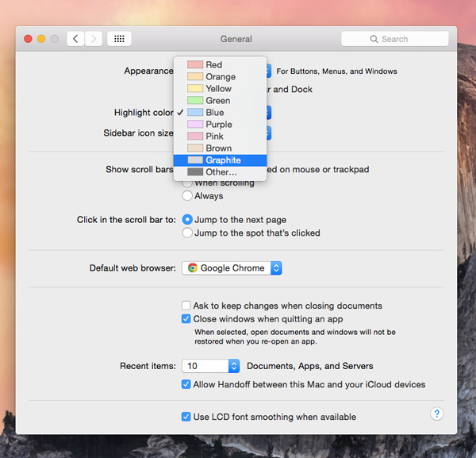Image resolution: width=476 pixels, height=458 pixels.
Task: Go forward with the right chevron button
Action: point(94,39)
